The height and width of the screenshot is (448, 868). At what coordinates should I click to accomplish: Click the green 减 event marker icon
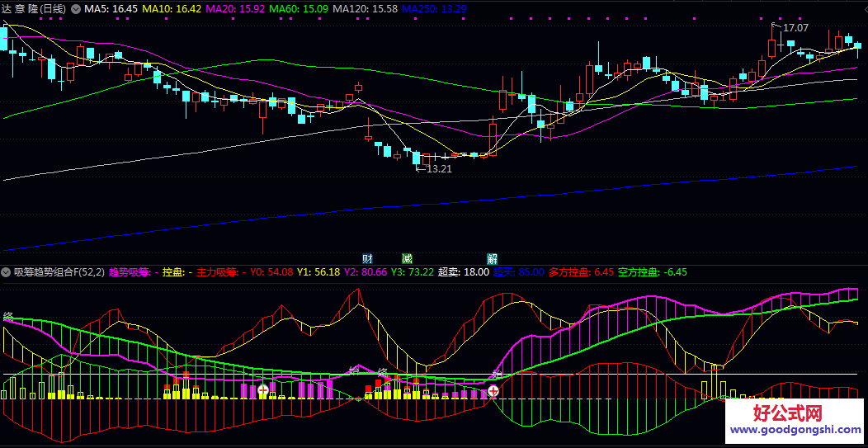(407, 258)
